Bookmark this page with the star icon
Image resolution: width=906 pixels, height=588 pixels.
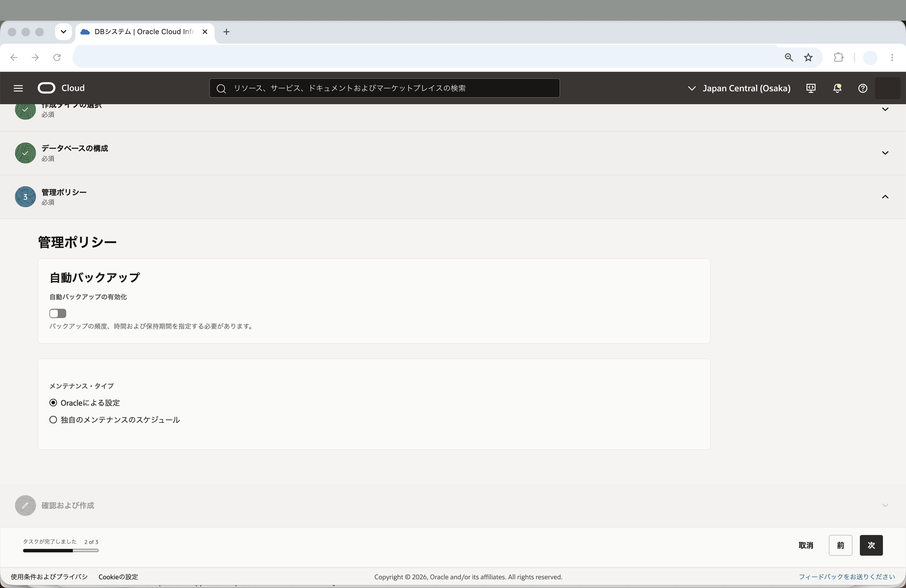pyautogui.click(x=808, y=57)
